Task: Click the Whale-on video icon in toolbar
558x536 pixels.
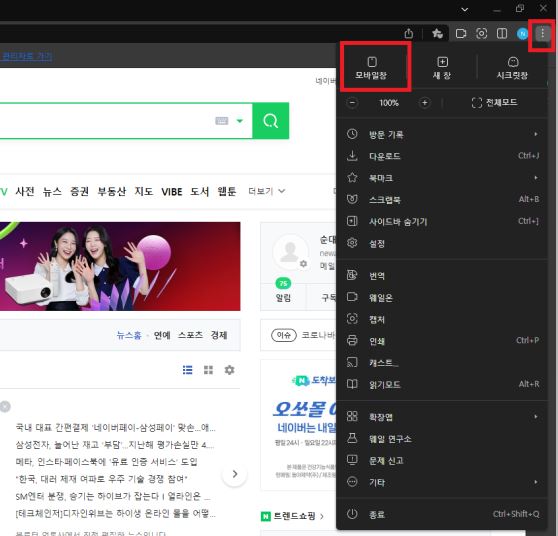Action: tap(461, 34)
